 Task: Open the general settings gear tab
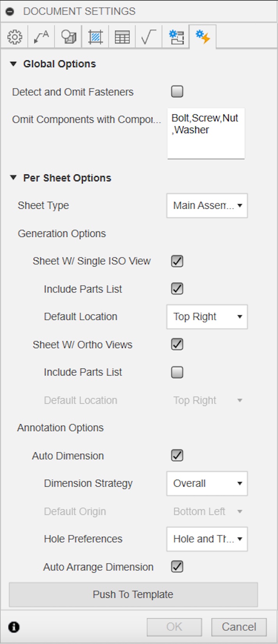(x=14, y=36)
